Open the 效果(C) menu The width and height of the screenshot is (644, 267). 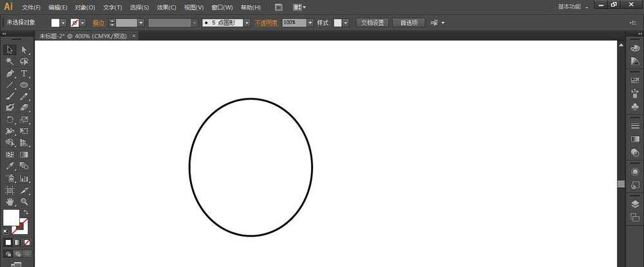coord(167,8)
